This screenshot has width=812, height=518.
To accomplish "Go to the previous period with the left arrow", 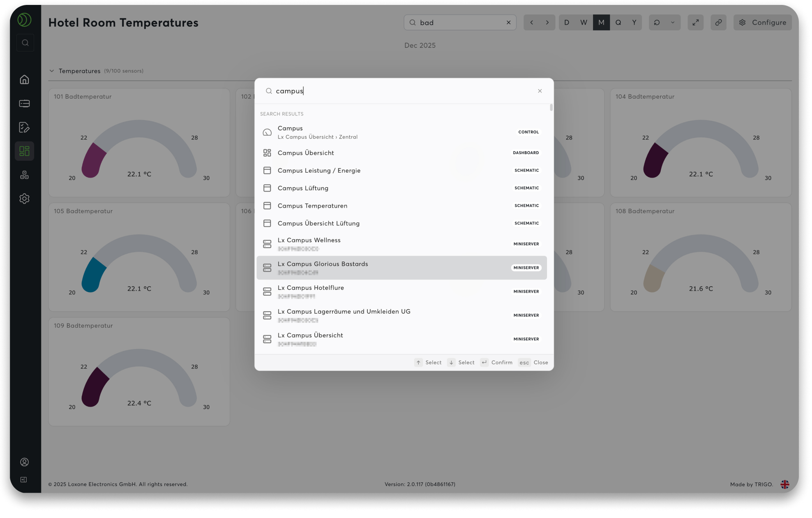I will click(532, 23).
